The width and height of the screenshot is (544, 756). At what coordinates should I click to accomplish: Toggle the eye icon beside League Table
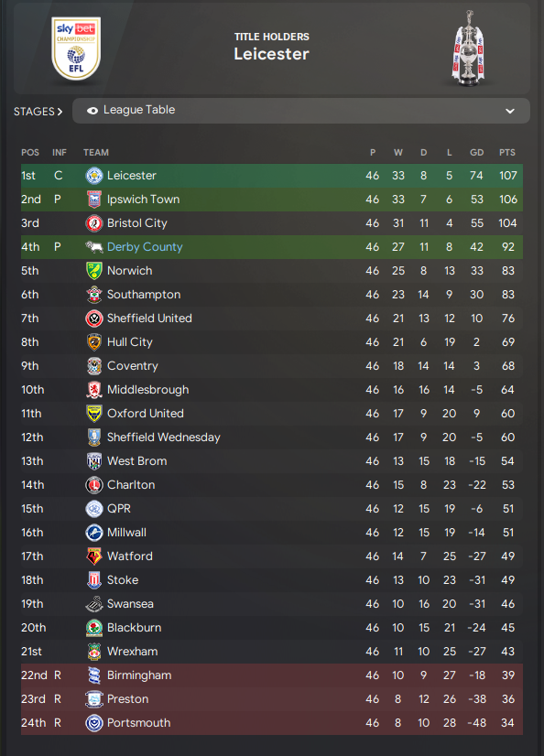tap(92, 111)
